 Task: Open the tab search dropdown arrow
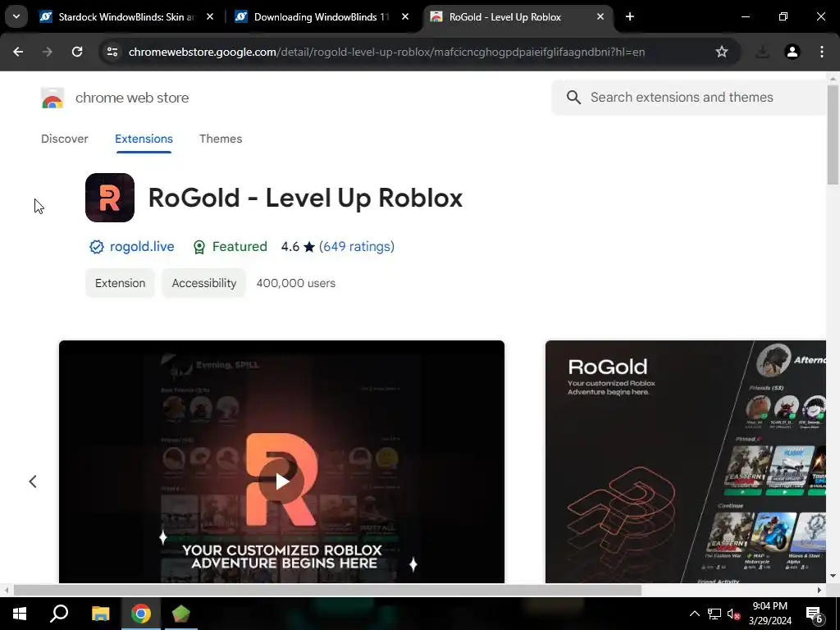[16, 16]
